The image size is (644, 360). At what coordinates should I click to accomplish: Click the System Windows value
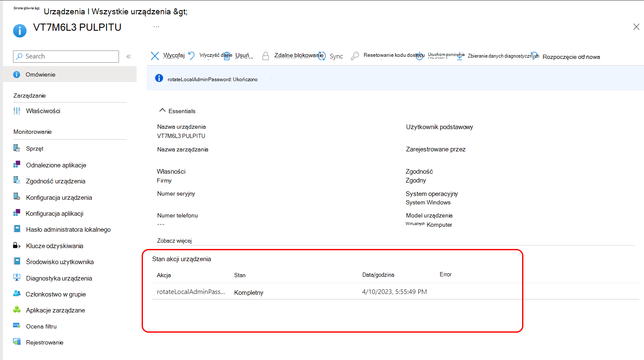428,202
